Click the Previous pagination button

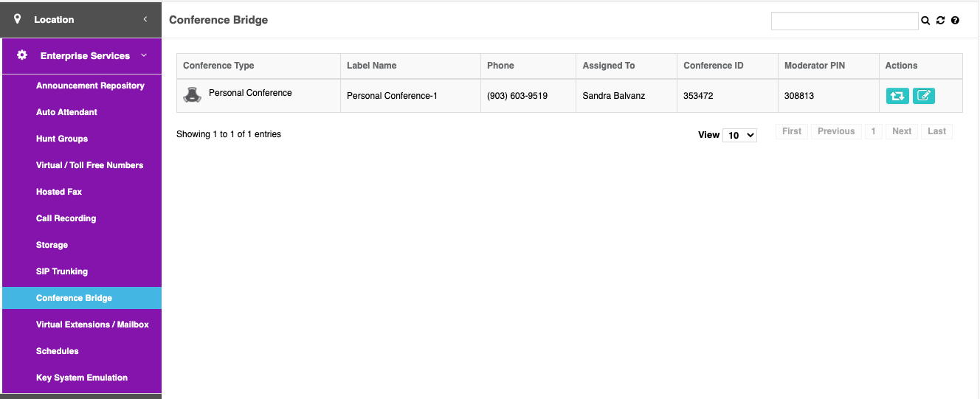point(835,131)
